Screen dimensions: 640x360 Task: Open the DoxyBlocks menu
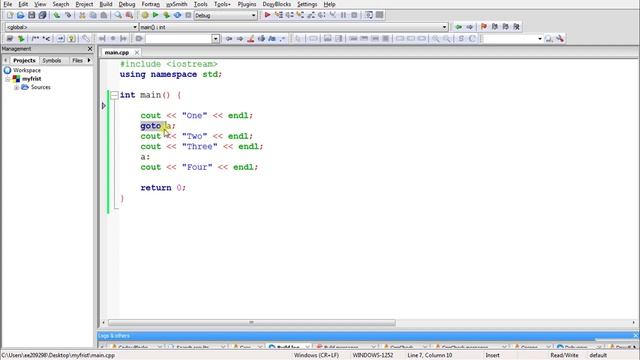coord(277,4)
